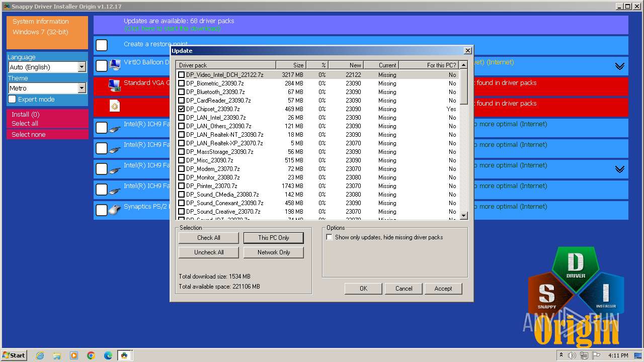Sort list by Driver pack column header
Screen dimensions: 644x362
(226, 65)
